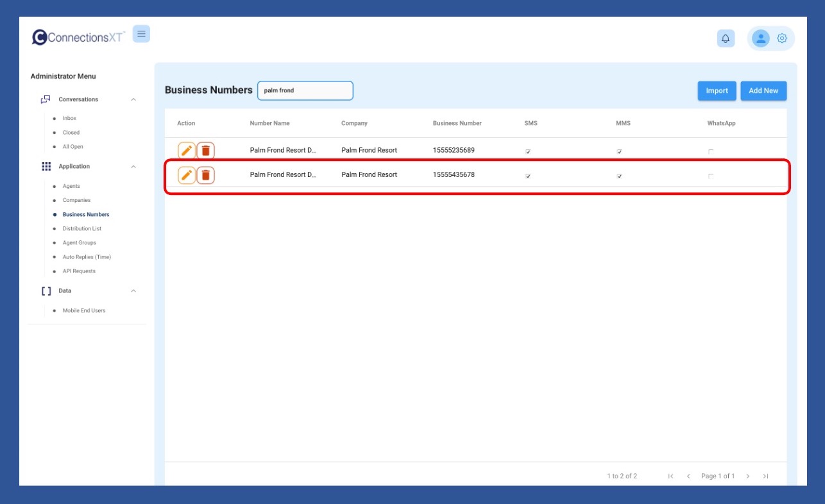Image resolution: width=825 pixels, height=504 pixels.
Task: Open the notifications bell
Action: tap(726, 38)
